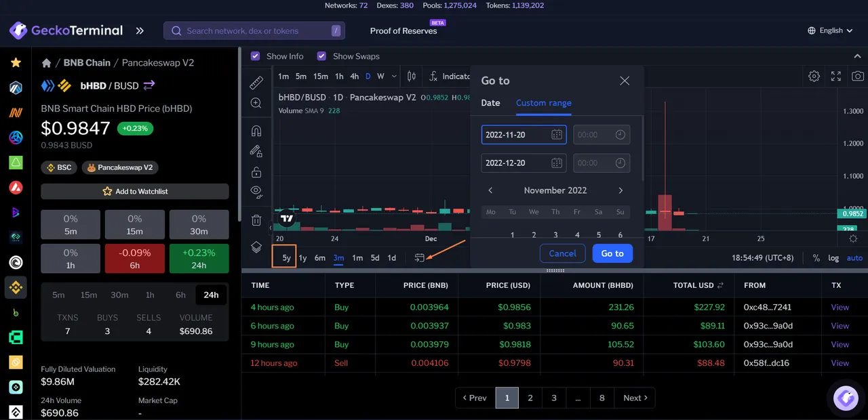Click the home icon in breadcrumb
This screenshot has height=420, width=868.
point(47,63)
